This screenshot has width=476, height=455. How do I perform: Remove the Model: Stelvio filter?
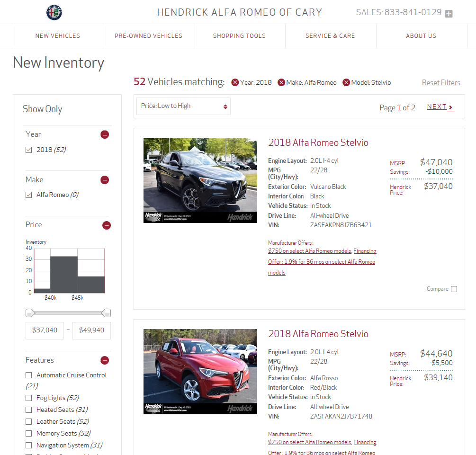pyautogui.click(x=346, y=82)
